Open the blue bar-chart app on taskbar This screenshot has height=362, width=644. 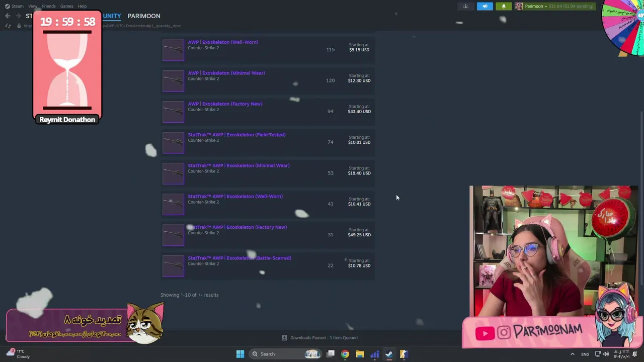(374, 354)
